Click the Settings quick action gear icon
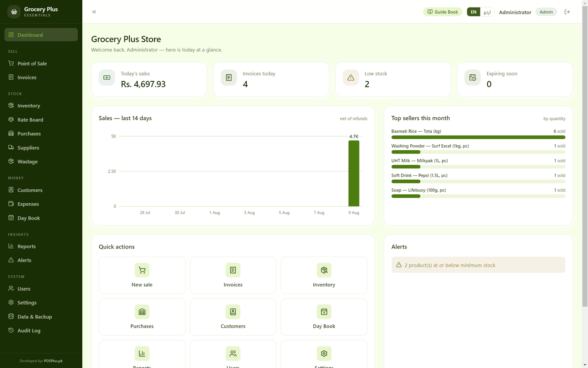The height and width of the screenshot is (368, 588). [324, 353]
